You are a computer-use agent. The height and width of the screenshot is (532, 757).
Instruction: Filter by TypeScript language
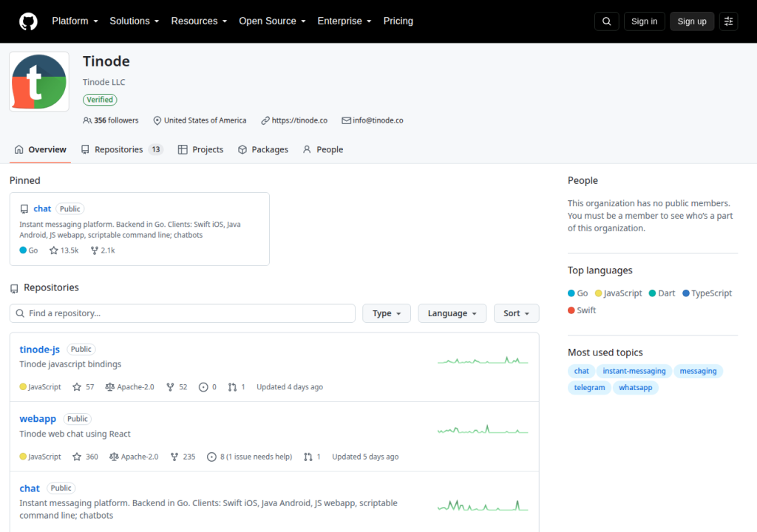[707, 293]
